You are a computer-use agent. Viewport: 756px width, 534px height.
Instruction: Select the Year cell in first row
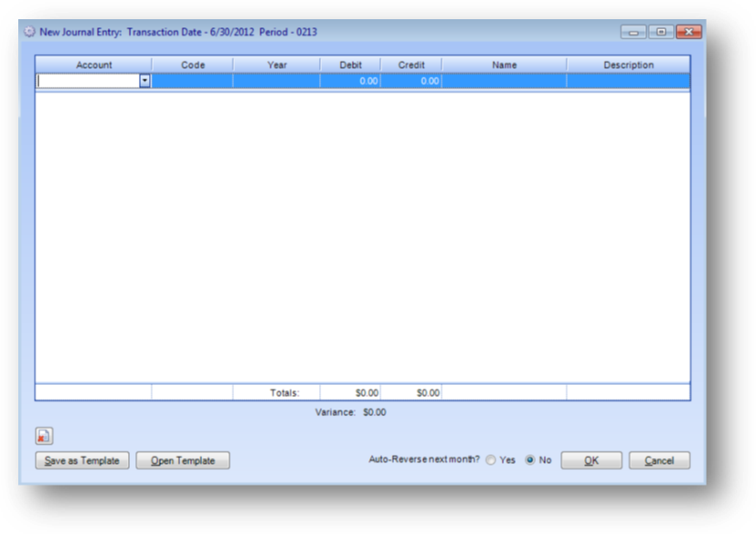(x=277, y=81)
